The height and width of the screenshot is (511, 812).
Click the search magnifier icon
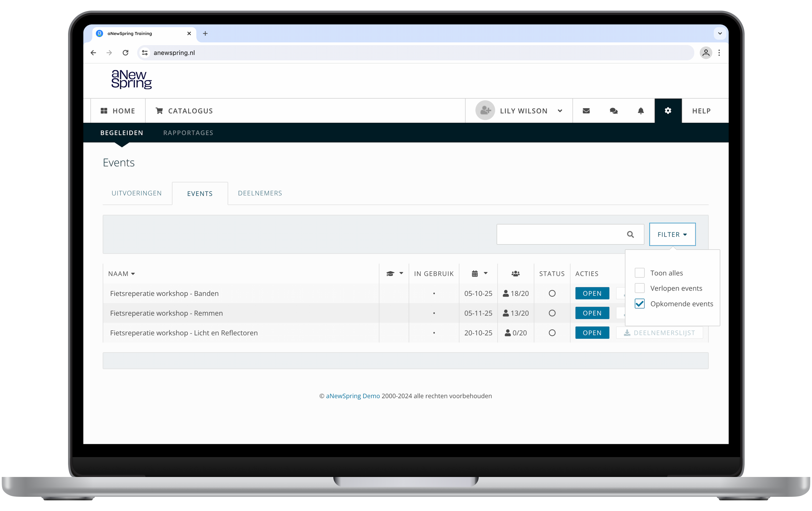click(x=630, y=234)
